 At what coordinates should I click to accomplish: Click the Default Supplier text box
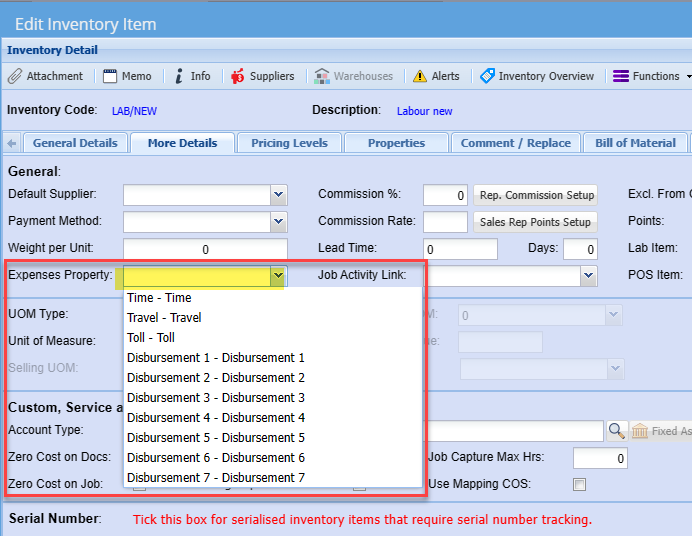pyautogui.click(x=197, y=195)
